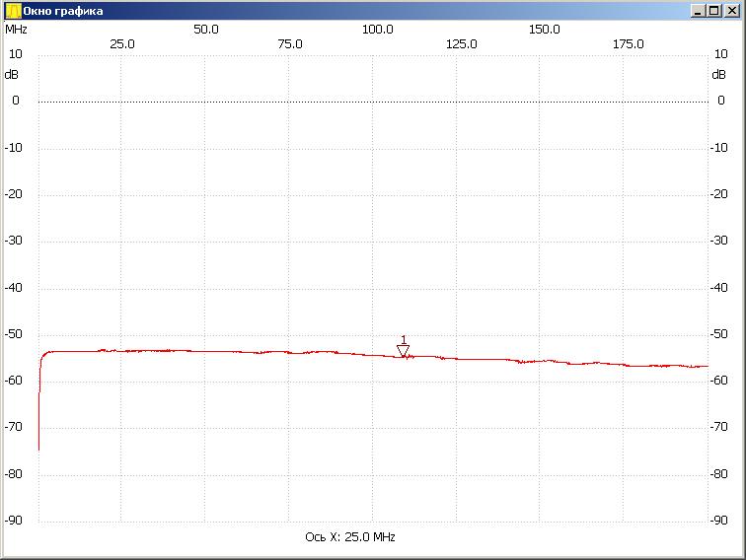The image size is (746, 560).
Task: Click the 150.0 frequency axis label
Action: click(x=545, y=30)
